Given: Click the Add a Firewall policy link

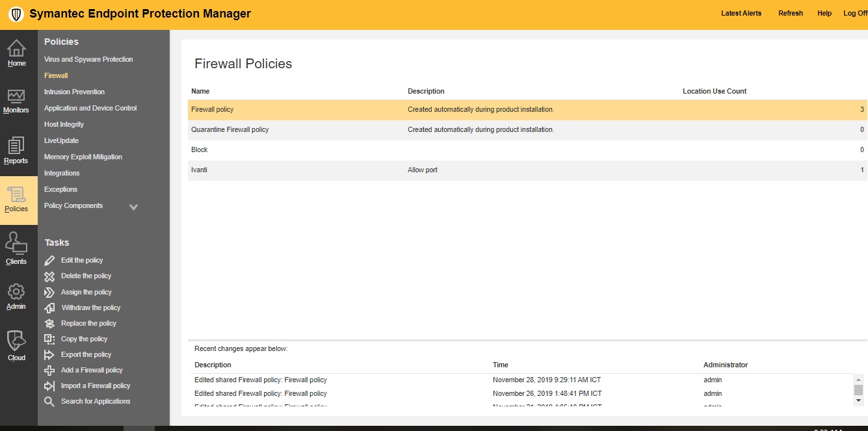Looking at the screenshot, I should pos(92,370).
